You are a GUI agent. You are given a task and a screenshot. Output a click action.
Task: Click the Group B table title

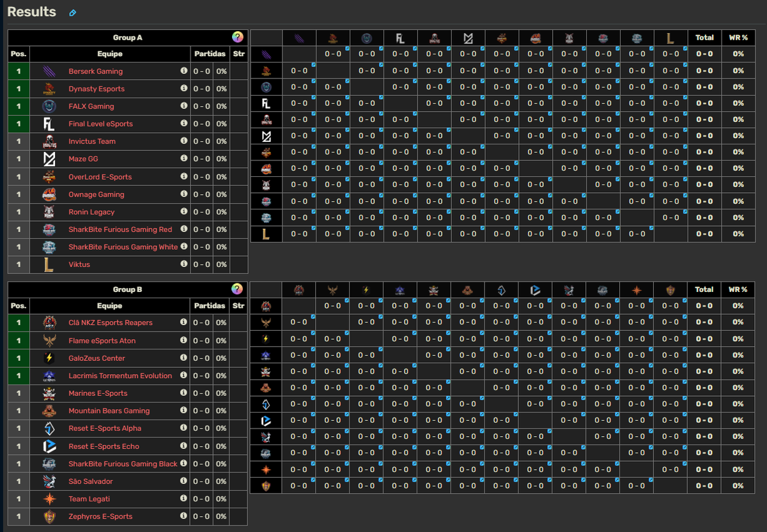[128, 289]
